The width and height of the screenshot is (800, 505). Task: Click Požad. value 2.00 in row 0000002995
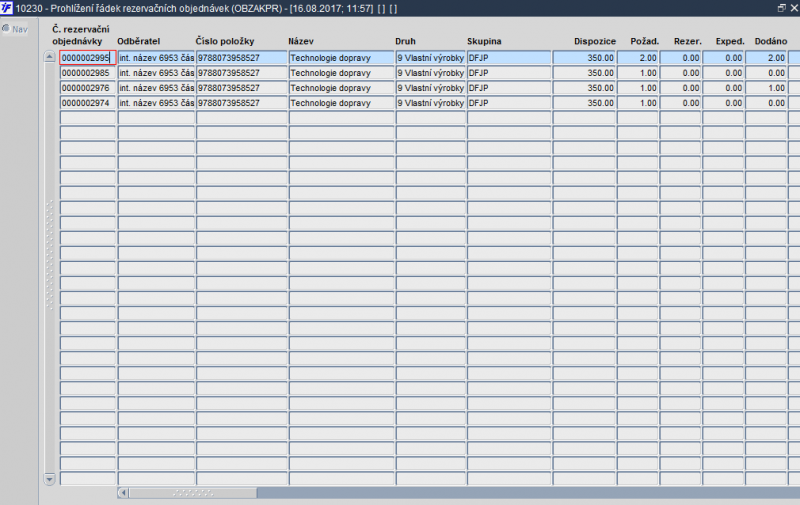[638, 58]
